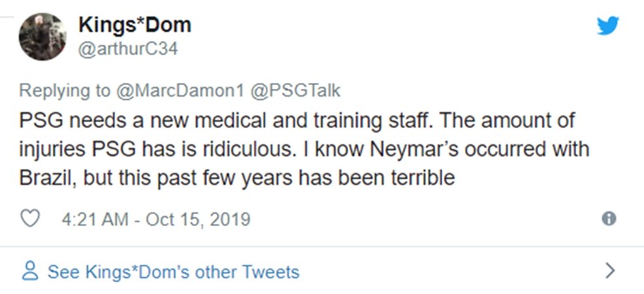Expand with the right chevron arrow

610,270
